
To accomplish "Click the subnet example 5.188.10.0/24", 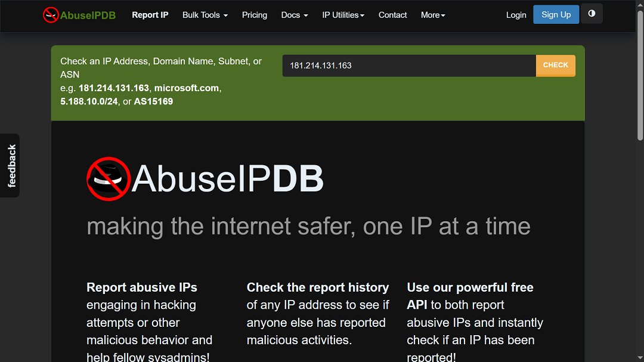I will pos(89,101).
